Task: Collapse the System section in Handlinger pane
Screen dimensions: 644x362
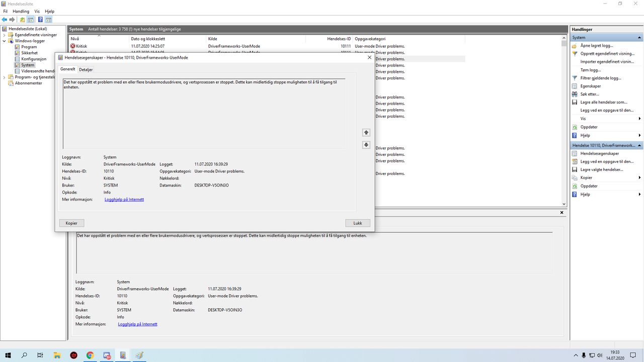Action: click(x=640, y=37)
